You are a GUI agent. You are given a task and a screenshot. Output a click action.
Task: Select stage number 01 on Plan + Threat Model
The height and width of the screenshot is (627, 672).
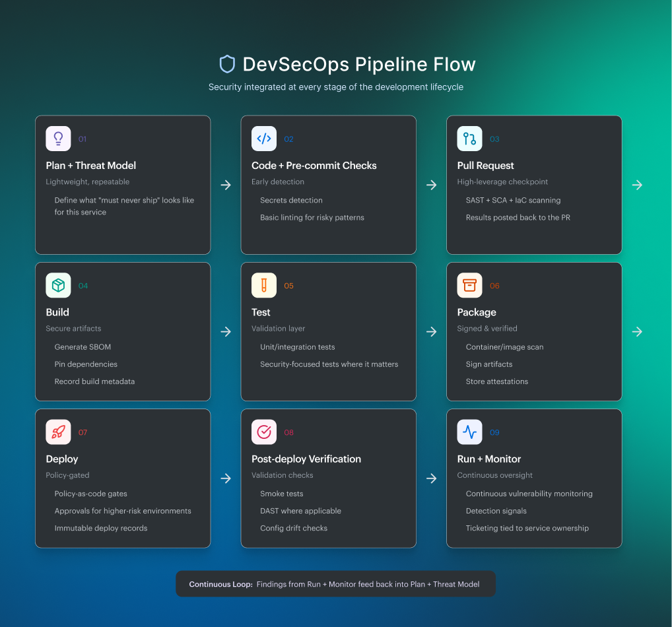[x=83, y=139]
